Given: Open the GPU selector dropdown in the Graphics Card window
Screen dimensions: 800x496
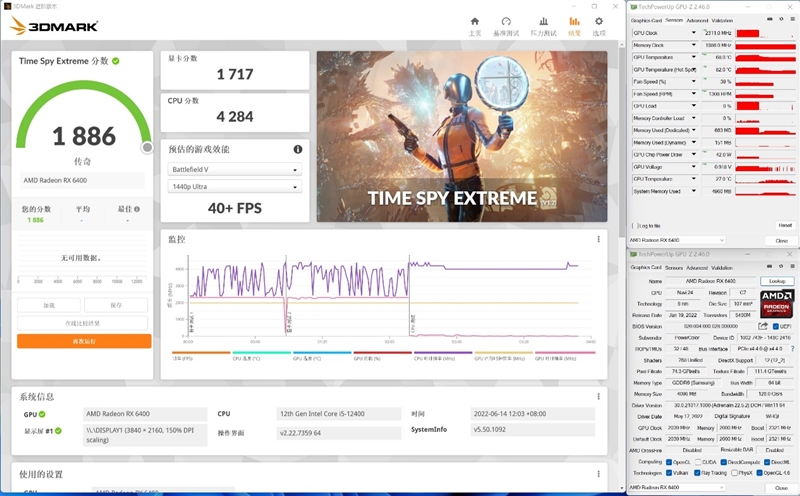Looking at the screenshot, I should point(677,488).
